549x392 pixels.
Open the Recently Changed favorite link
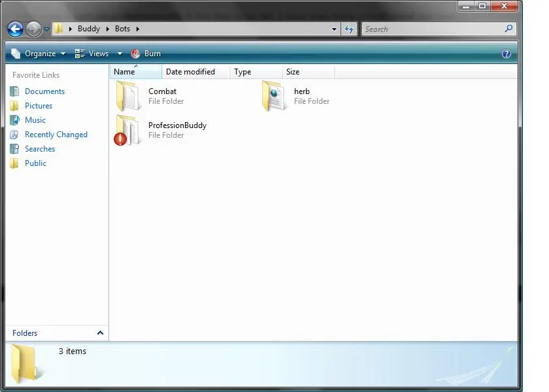coord(56,135)
